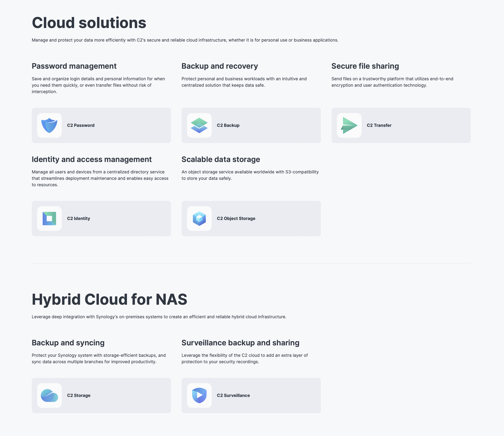Click the text beginning 'Protect your Synology system'
This screenshot has height=436, width=504.
(x=99, y=359)
